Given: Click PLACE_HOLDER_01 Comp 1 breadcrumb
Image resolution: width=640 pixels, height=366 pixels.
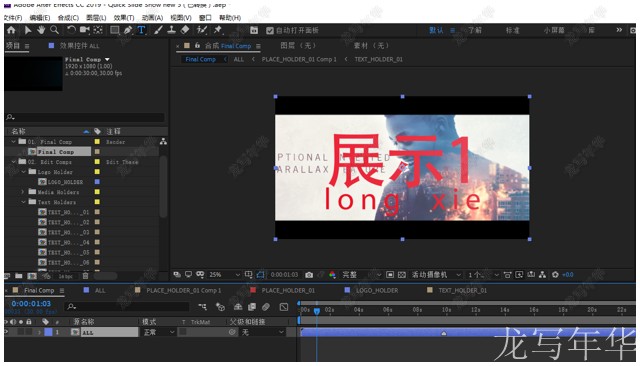Looking at the screenshot, I should [x=299, y=59].
